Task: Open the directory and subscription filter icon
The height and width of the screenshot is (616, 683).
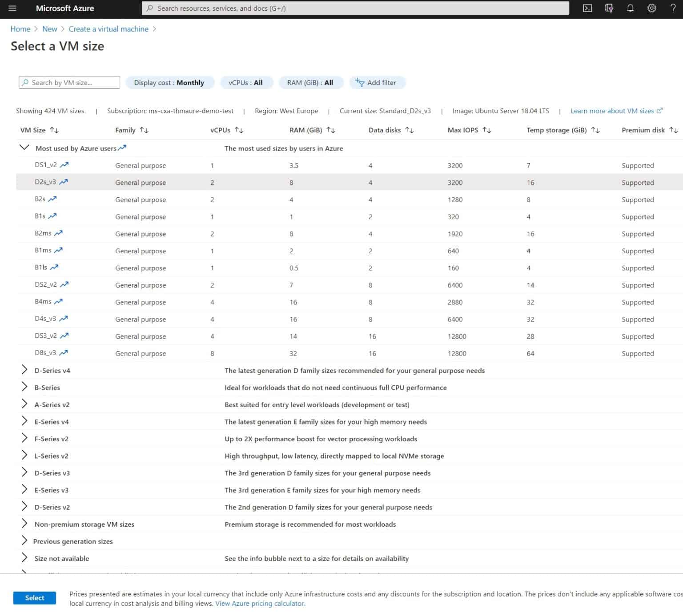Action: 609,8
